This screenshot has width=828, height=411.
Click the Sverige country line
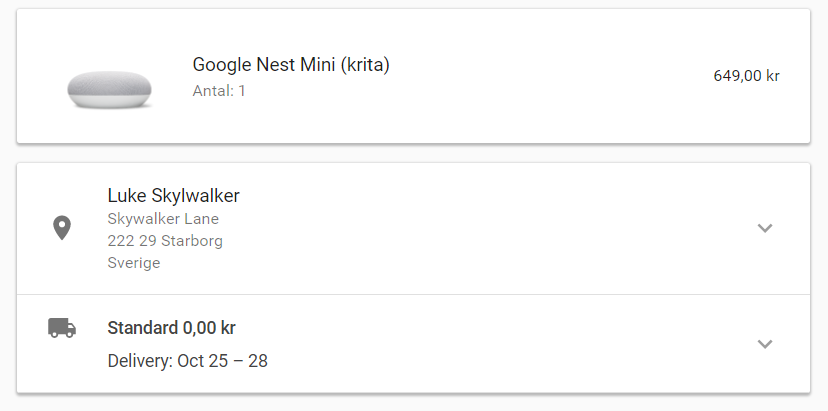click(x=134, y=263)
